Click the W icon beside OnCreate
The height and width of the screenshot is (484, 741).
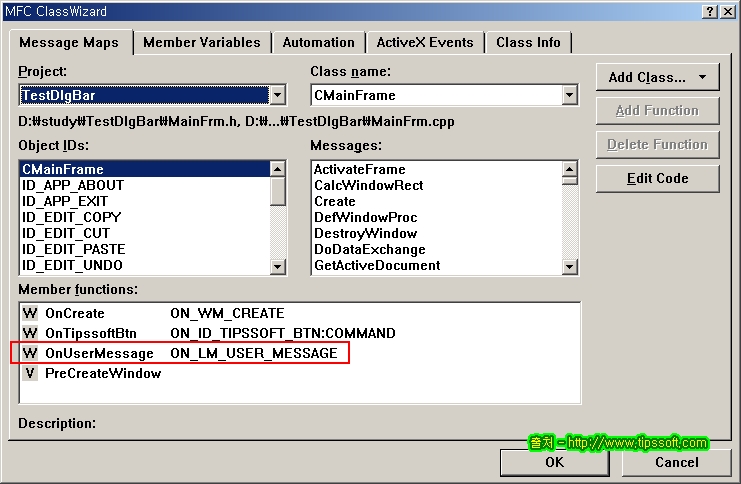pos(30,314)
